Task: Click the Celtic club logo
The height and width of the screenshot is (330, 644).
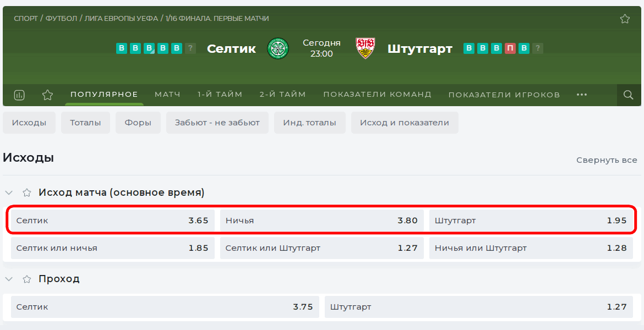Action: (278, 48)
